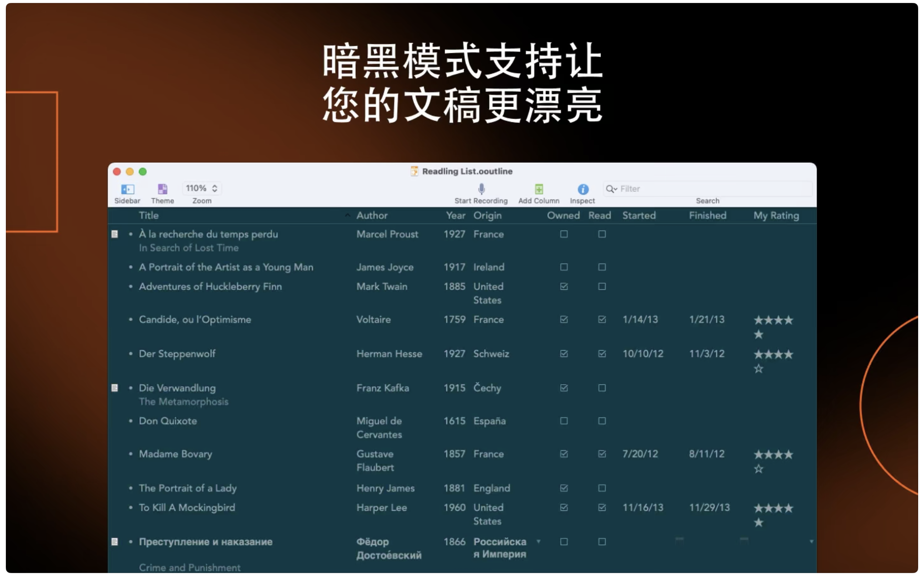Click note icon beside Преступление и наказание
This screenshot has height=576, width=924.
(115, 542)
